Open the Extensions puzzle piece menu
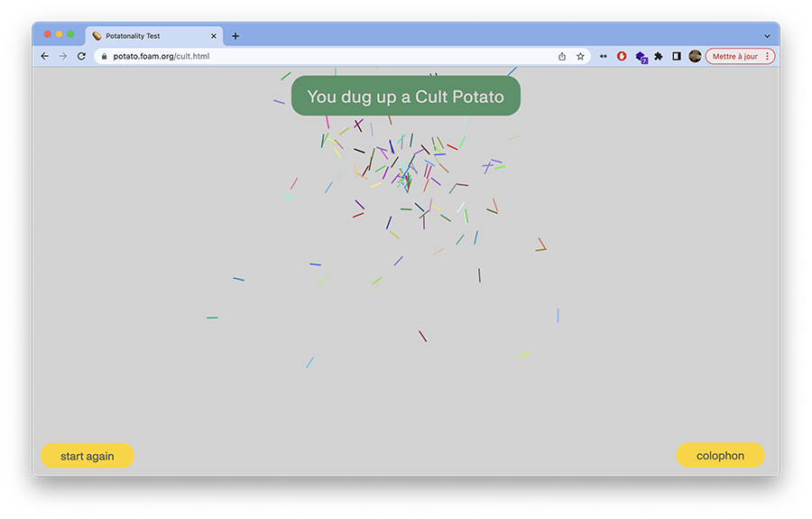 (659, 56)
